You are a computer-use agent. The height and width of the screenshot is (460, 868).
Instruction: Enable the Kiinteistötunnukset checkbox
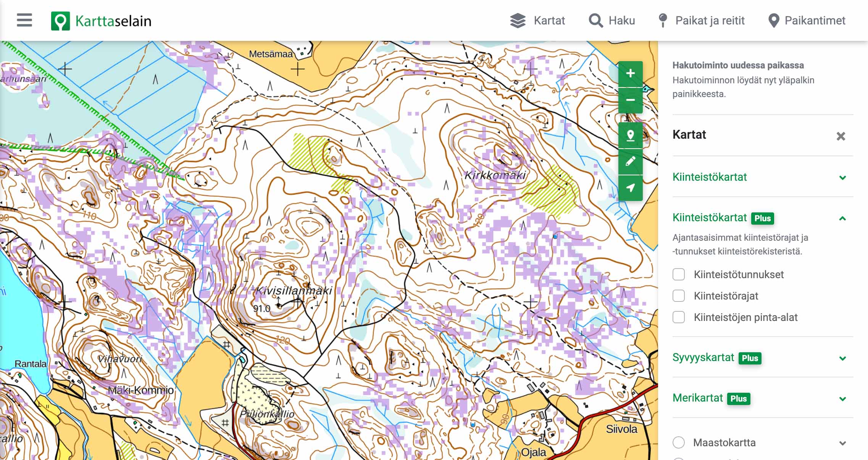point(679,274)
